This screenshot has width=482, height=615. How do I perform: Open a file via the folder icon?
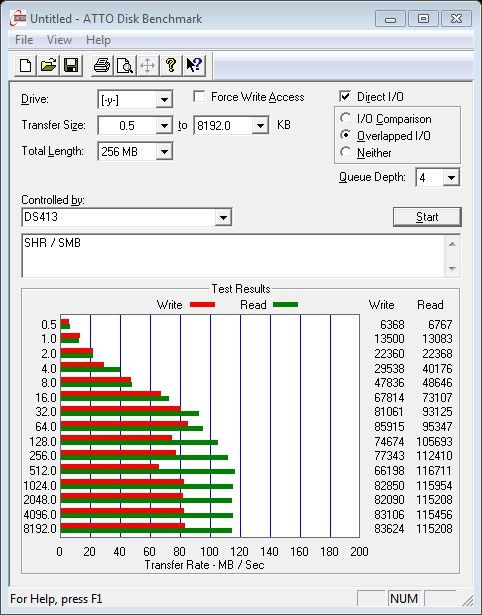tap(48, 66)
